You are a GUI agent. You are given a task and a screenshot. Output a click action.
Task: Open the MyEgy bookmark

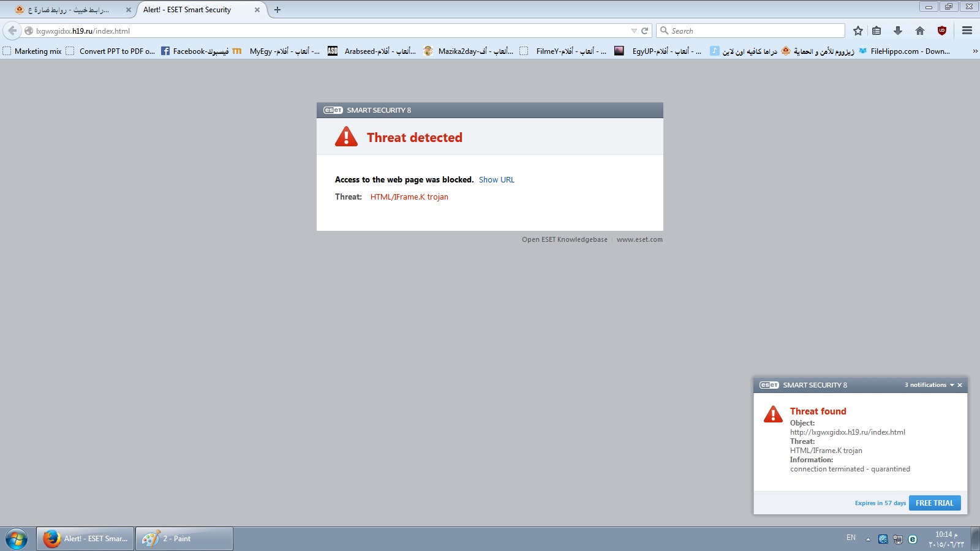tap(276, 51)
